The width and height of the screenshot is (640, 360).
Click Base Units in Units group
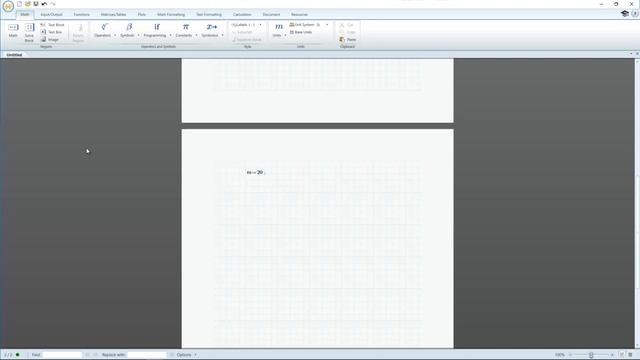pos(301,32)
